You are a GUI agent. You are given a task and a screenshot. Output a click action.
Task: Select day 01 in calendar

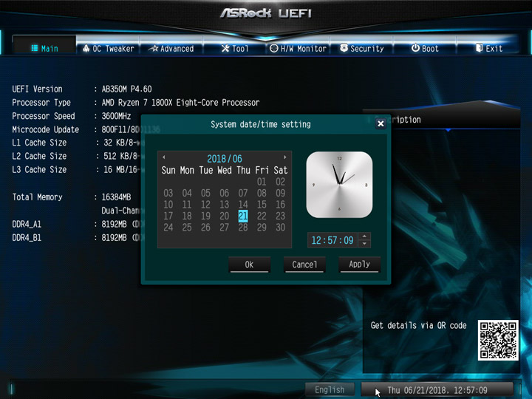point(262,182)
